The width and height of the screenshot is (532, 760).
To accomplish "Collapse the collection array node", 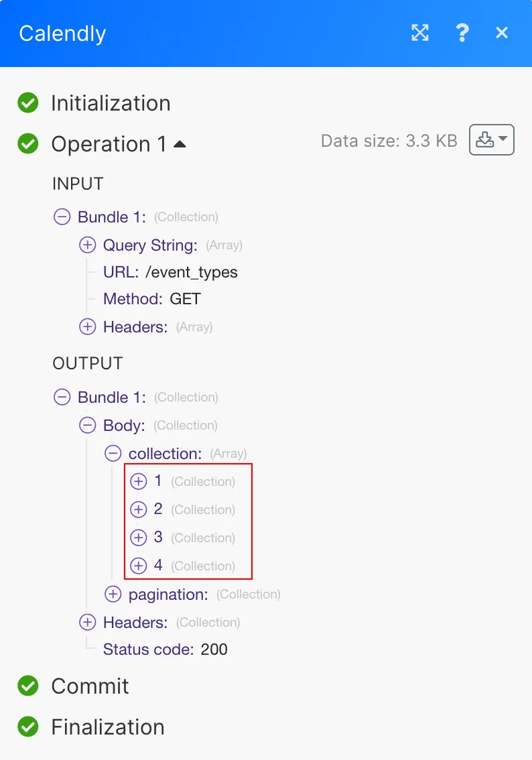I will pyautogui.click(x=113, y=454).
